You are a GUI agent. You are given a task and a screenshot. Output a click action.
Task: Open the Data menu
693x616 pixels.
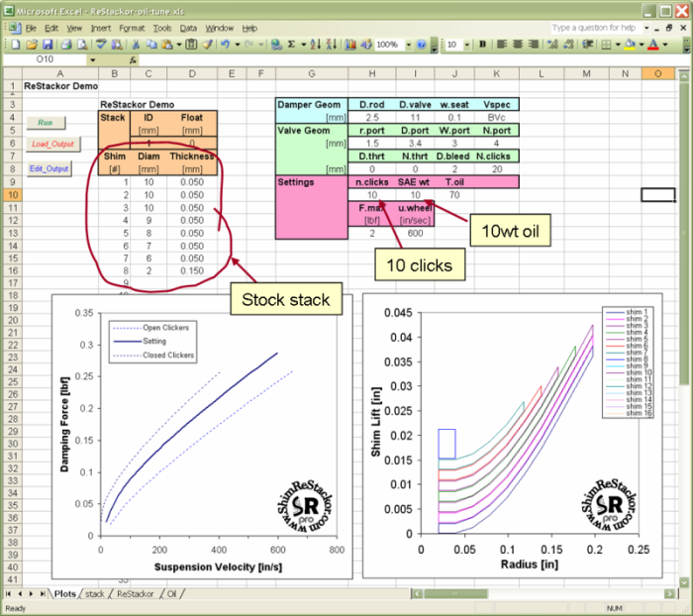188,29
